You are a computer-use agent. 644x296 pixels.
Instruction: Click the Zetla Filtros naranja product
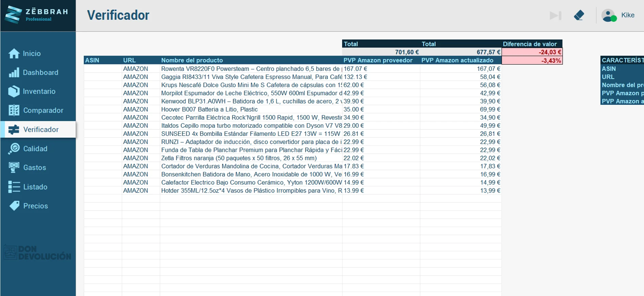(x=251, y=158)
